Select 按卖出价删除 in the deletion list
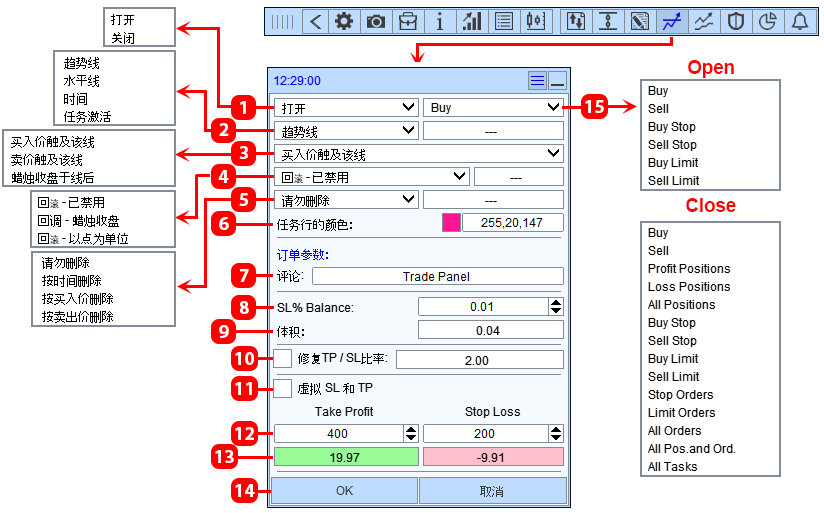This screenshot has height=513, width=824. point(77,316)
